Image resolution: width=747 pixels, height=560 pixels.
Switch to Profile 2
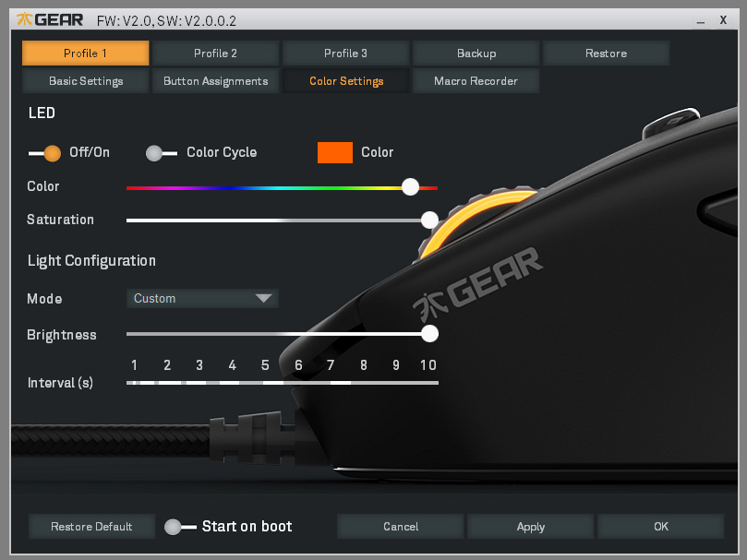pyautogui.click(x=215, y=53)
